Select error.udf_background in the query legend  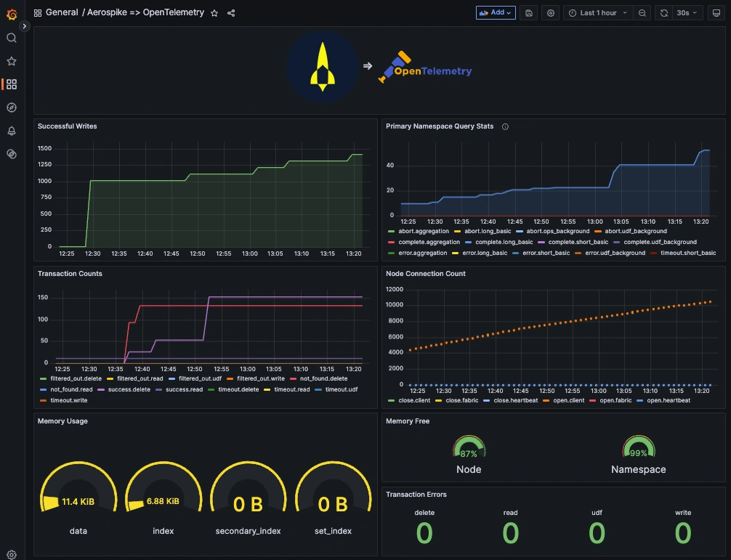pyautogui.click(x=615, y=253)
